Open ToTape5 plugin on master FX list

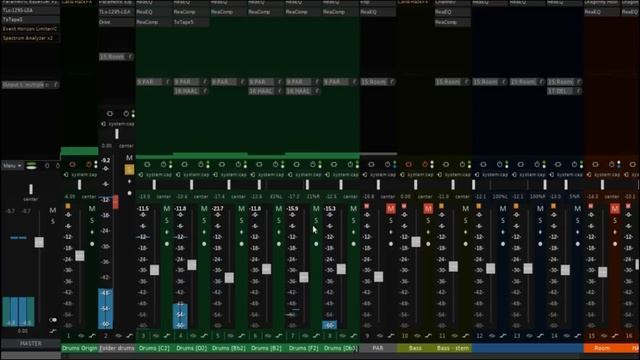coord(31,20)
